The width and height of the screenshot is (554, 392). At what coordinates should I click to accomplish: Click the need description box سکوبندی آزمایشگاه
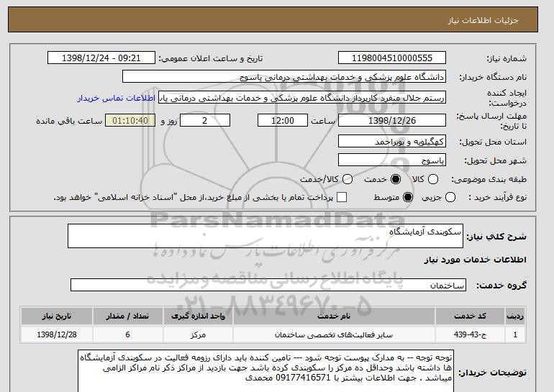pos(265,236)
